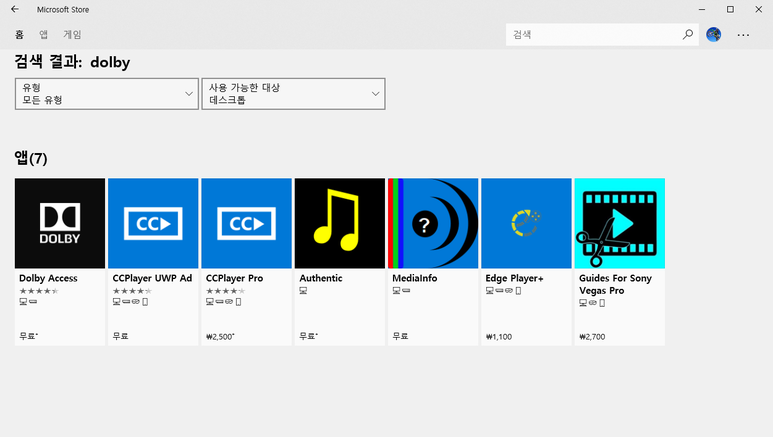The image size is (773, 437).
Task: Click the Edge Player+ title text
Action: coord(514,278)
